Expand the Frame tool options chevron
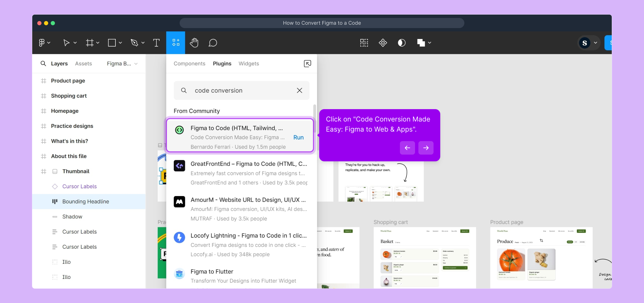This screenshot has width=644, height=303. click(x=98, y=43)
